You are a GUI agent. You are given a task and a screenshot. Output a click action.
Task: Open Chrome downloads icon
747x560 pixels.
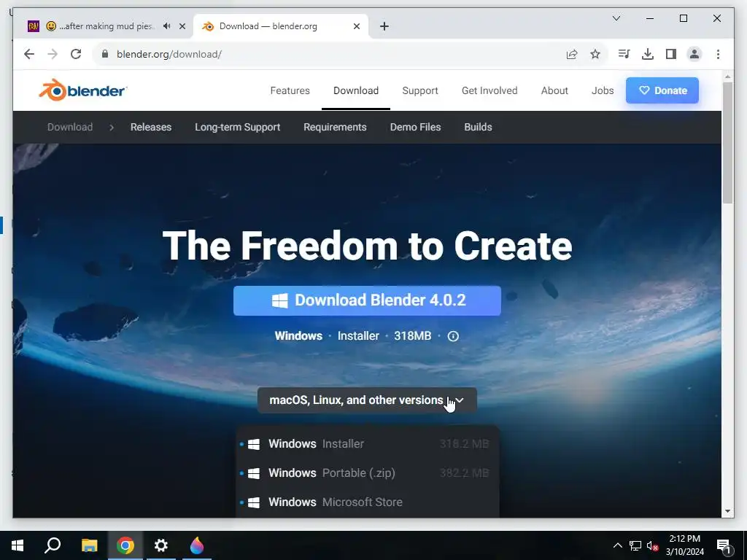pyautogui.click(x=648, y=54)
